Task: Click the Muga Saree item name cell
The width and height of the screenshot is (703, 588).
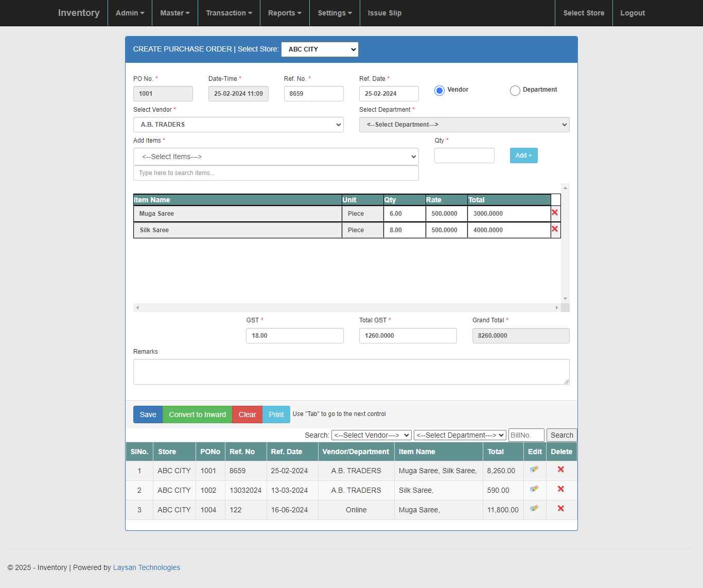Action: (x=238, y=214)
